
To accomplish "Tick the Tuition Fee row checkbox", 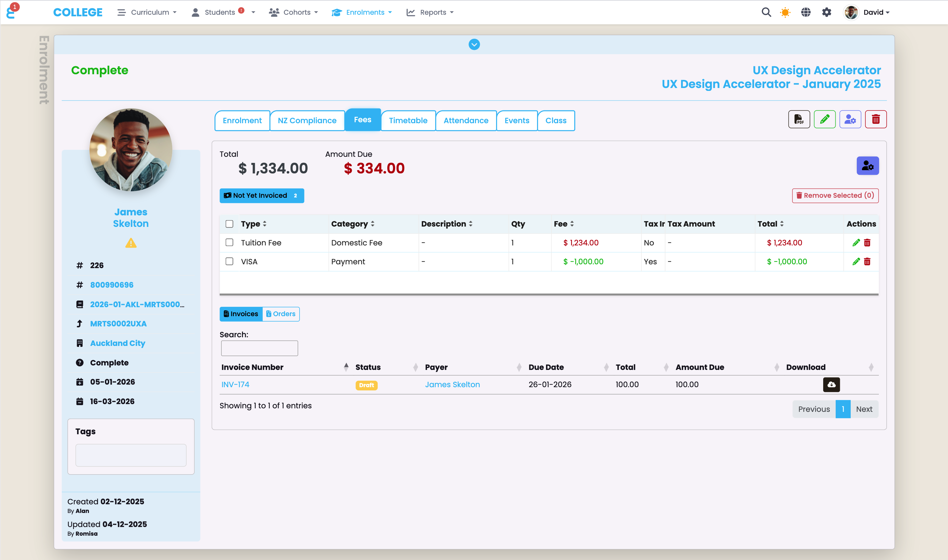I will (229, 242).
